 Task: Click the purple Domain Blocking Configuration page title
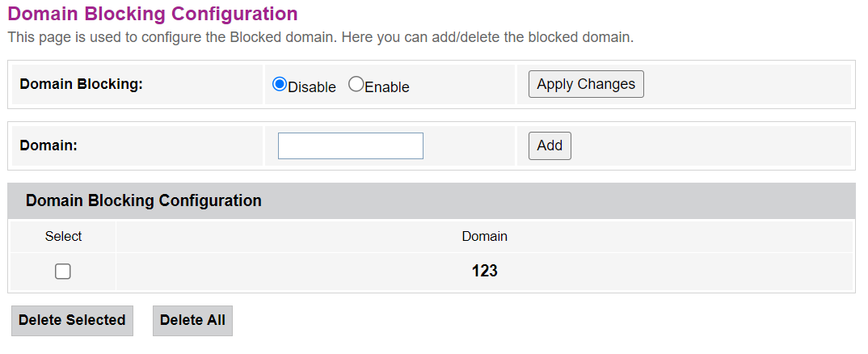pos(152,14)
